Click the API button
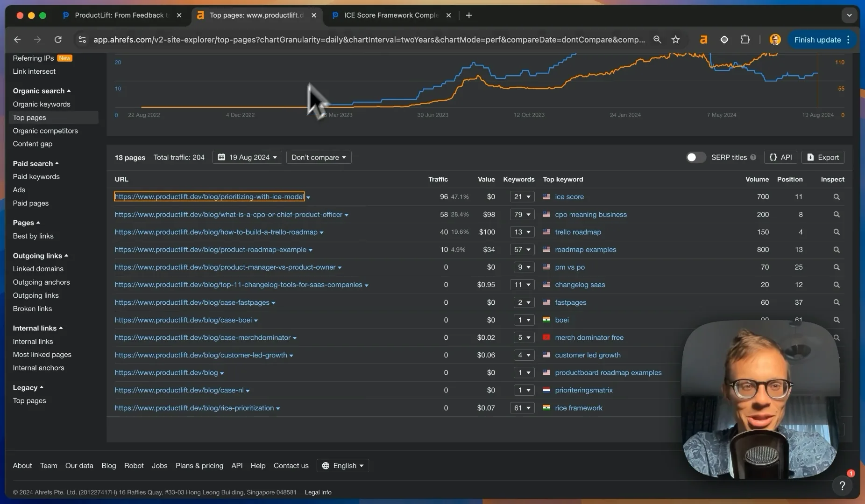865x504 pixels. pos(780,157)
